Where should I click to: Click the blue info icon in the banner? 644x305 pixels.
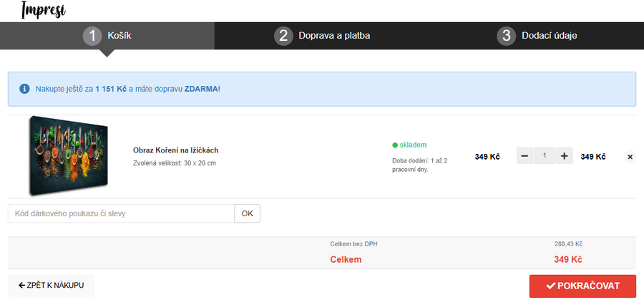24,89
